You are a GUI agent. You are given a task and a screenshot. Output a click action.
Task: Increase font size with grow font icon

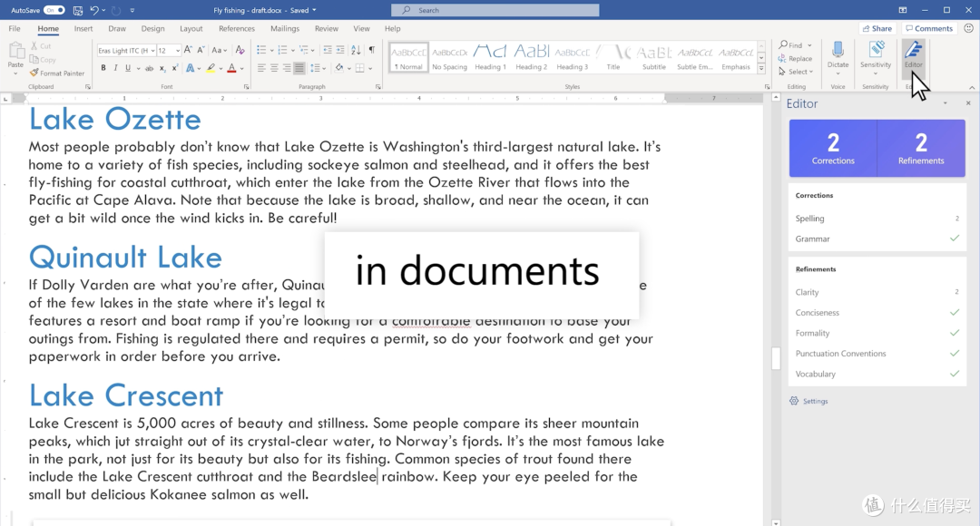188,50
